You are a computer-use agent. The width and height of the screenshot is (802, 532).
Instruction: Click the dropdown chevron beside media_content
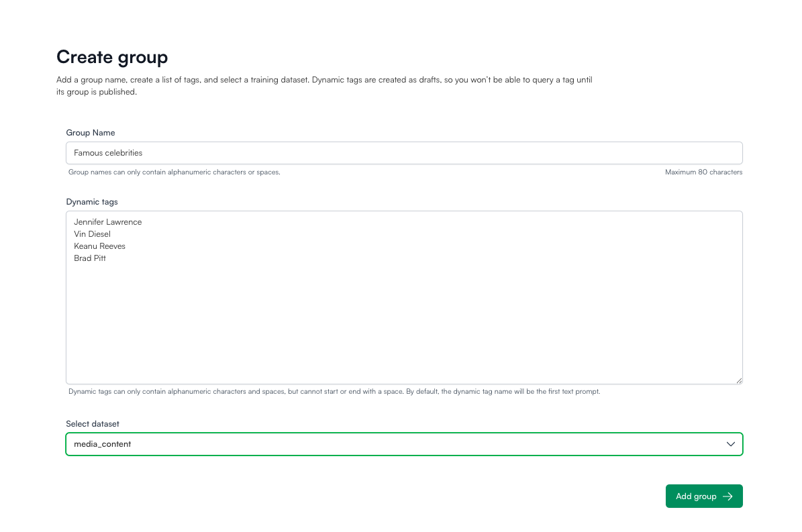tap(730, 443)
